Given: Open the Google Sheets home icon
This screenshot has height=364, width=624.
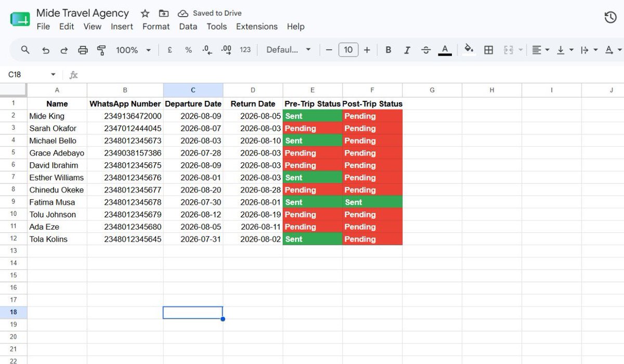Looking at the screenshot, I should click(x=20, y=19).
